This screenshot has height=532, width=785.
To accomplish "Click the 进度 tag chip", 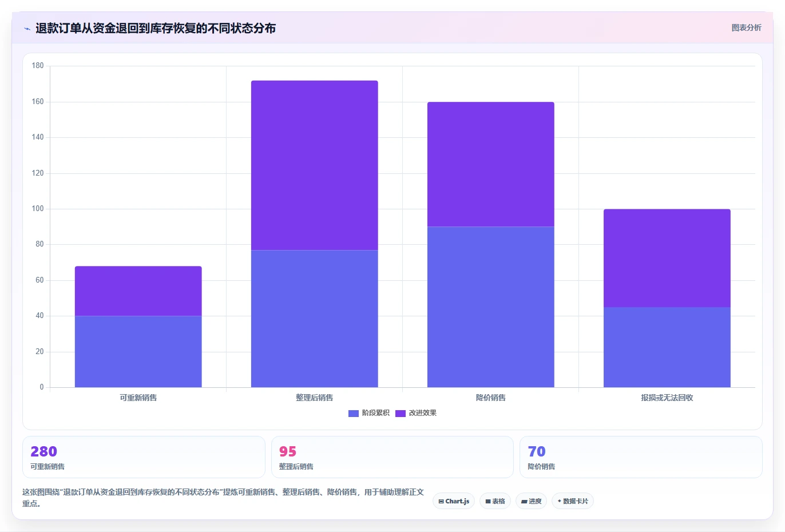I will click(x=531, y=501).
